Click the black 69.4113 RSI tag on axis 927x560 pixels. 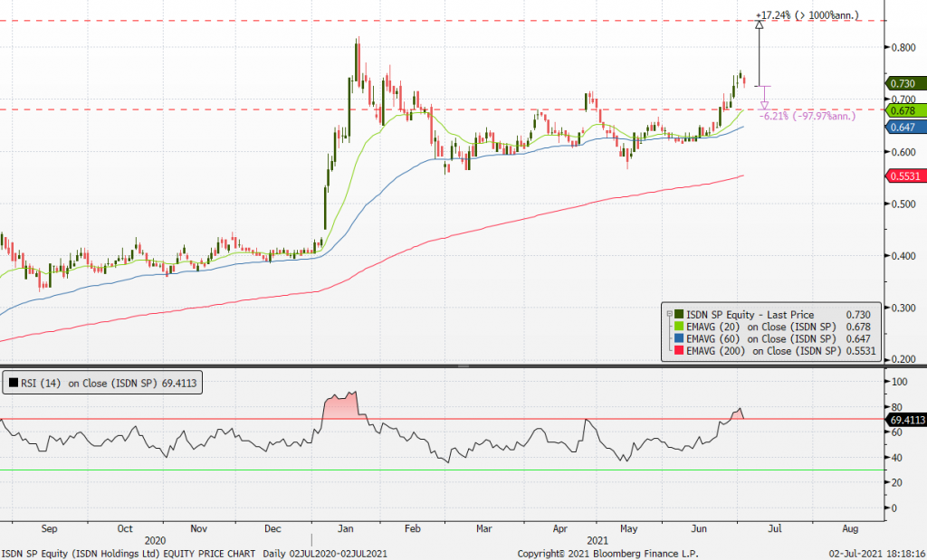[905, 420]
